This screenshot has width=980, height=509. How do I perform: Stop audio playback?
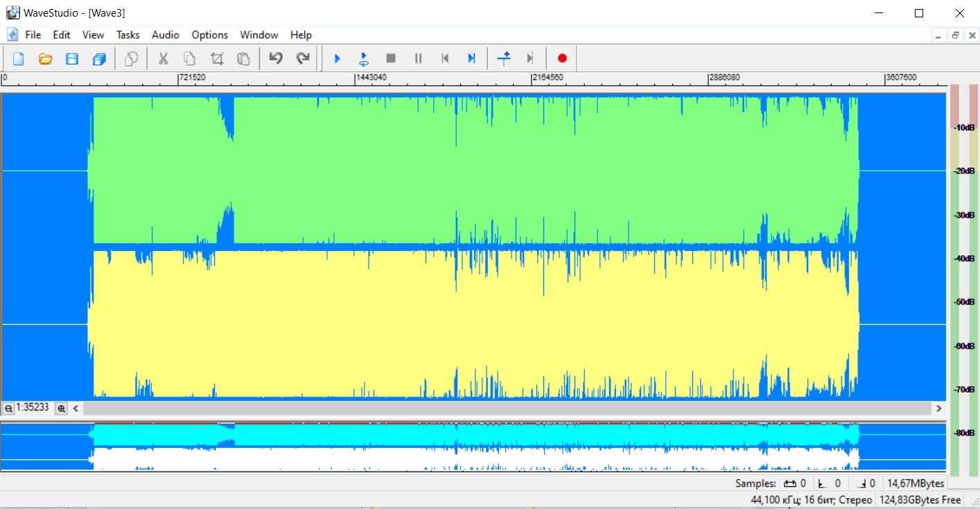tap(391, 59)
